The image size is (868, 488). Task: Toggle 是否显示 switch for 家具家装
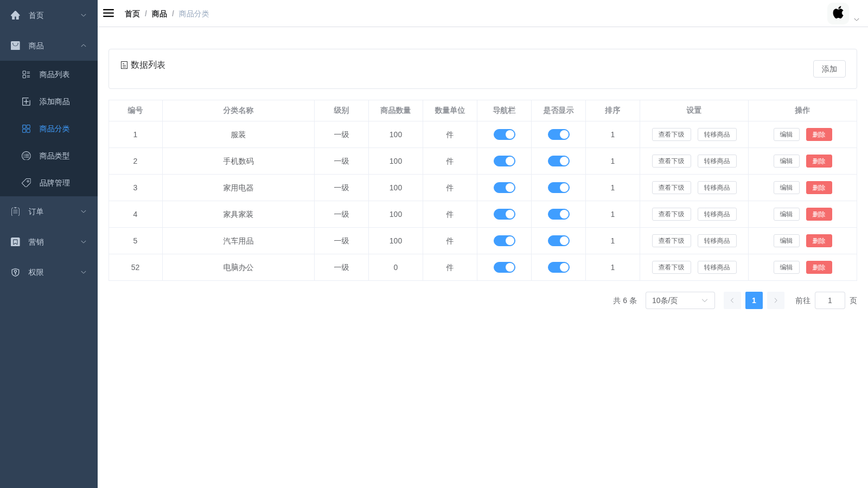coord(559,214)
